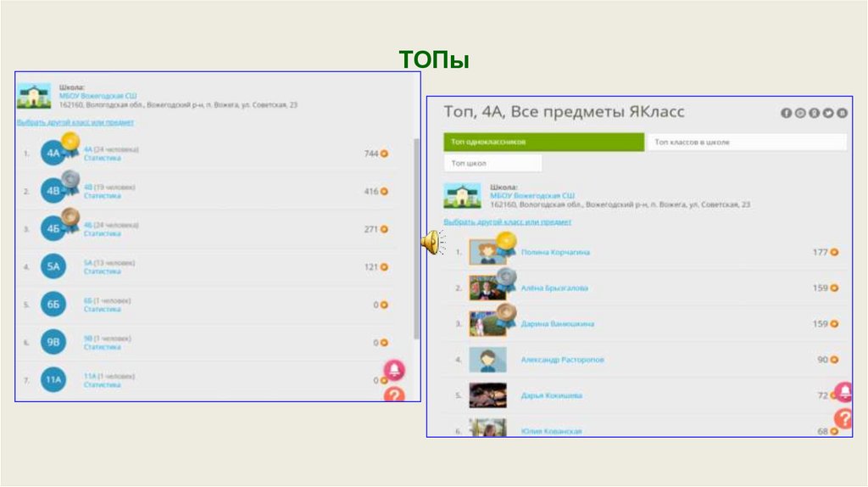Click the Facebook share icon
This screenshot has width=868, height=487.
(786, 113)
